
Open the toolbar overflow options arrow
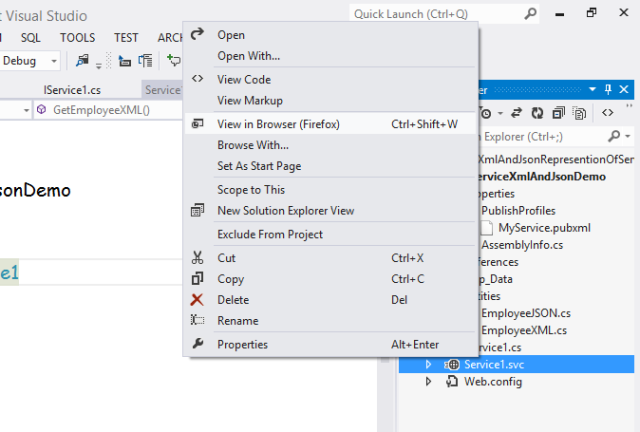click(x=98, y=65)
